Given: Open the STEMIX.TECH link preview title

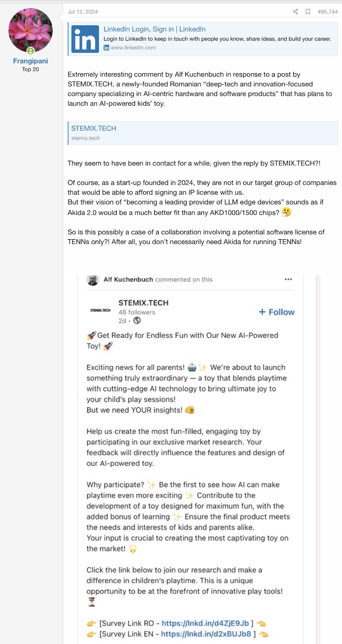Looking at the screenshot, I should (94, 128).
